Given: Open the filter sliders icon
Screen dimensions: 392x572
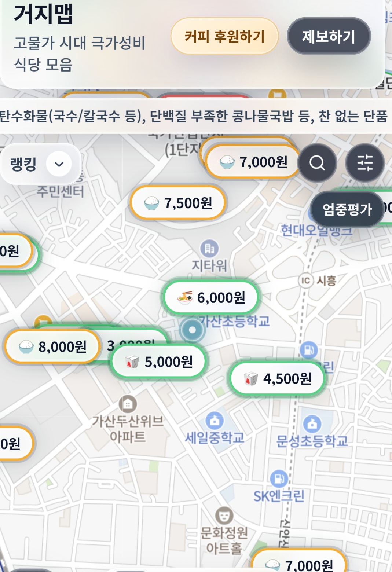Looking at the screenshot, I should tap(365, 163).
